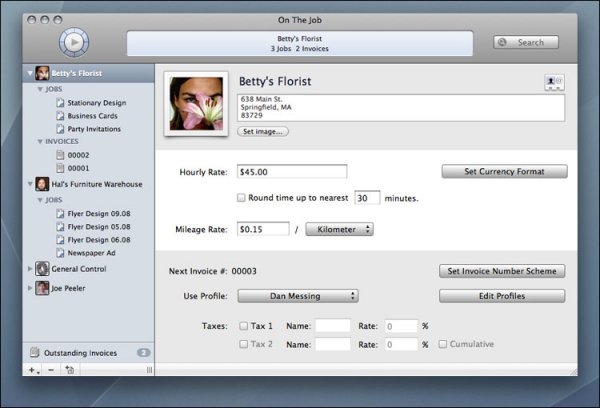Click the outstanding invoices count badge
The height and width of the screenshot is (408, 600).
click(143, 353)
